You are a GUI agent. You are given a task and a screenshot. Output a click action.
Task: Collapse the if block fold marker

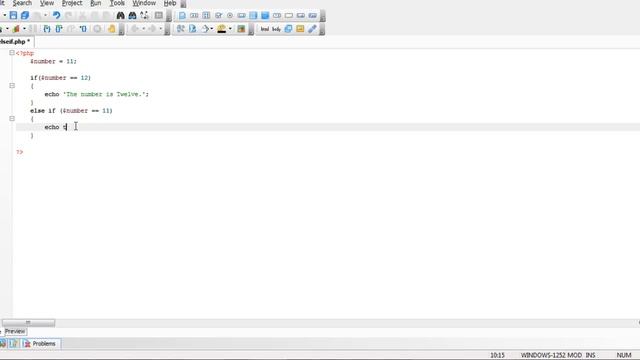point(12,86)
